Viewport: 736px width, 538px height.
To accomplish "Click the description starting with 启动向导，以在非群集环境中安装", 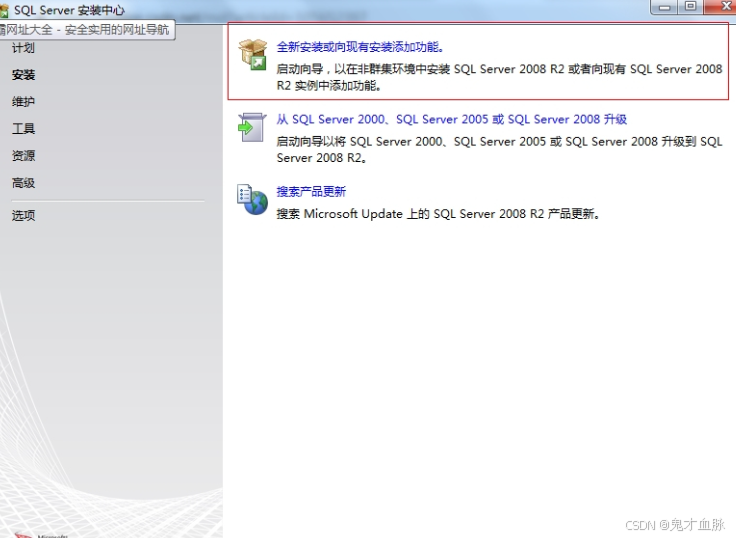I will click(x=499, y=77).
